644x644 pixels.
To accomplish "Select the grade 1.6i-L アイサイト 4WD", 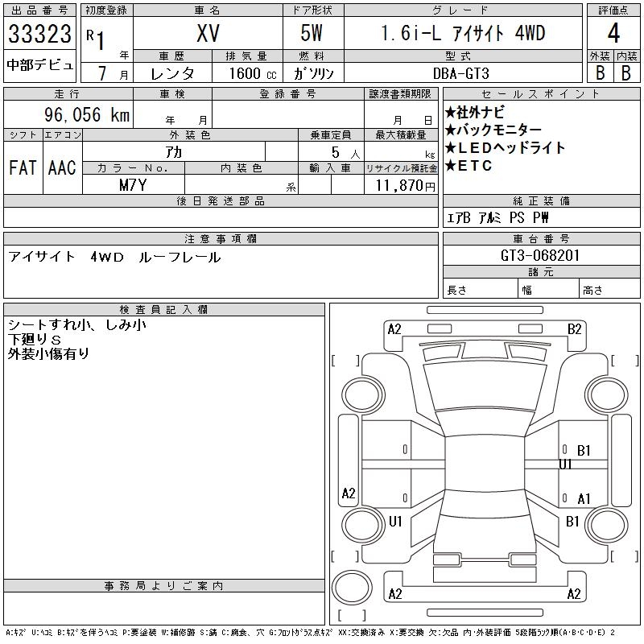I will click(x=463, y=33).
